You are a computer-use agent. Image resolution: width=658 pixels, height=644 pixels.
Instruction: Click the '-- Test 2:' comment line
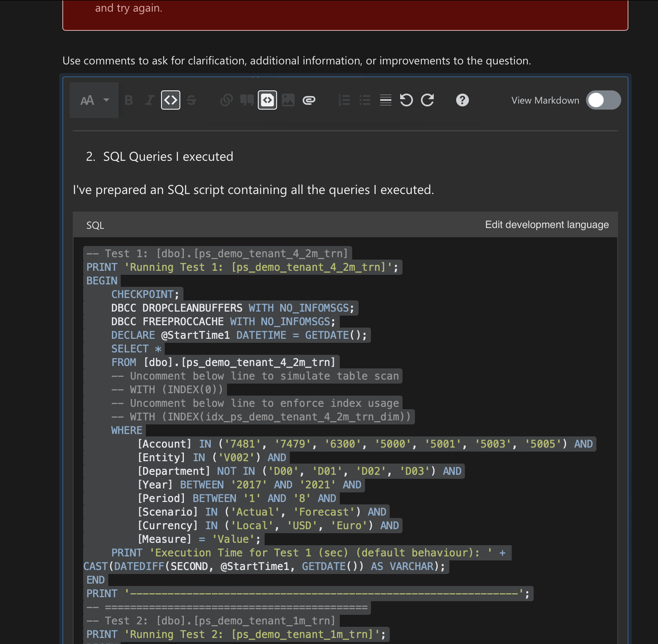[x=211, y=621]
